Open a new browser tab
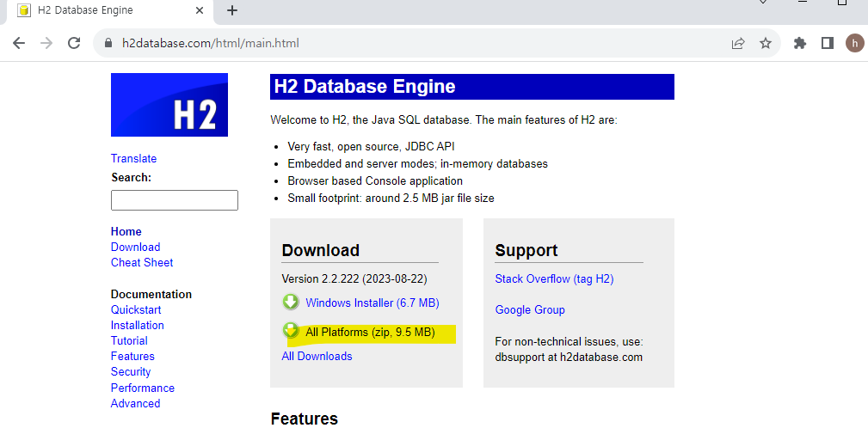Image resolution: width=868 pixels, height=428 pixels. (x=232, y=10)
